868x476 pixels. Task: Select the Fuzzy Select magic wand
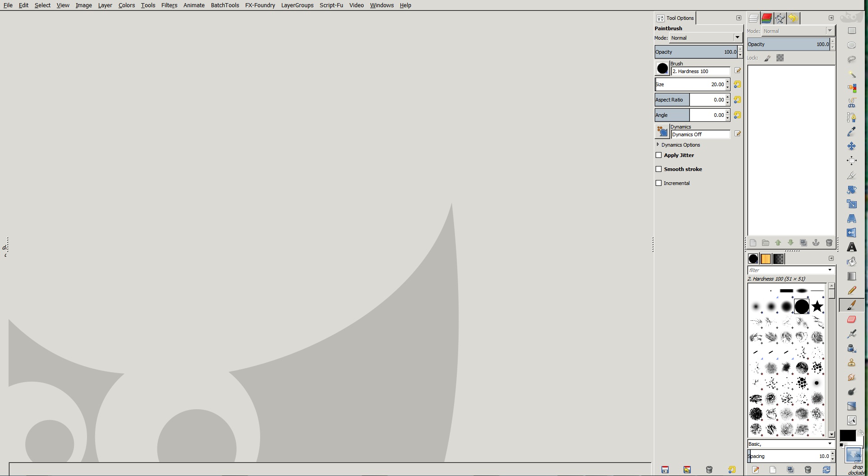[851, 74]
